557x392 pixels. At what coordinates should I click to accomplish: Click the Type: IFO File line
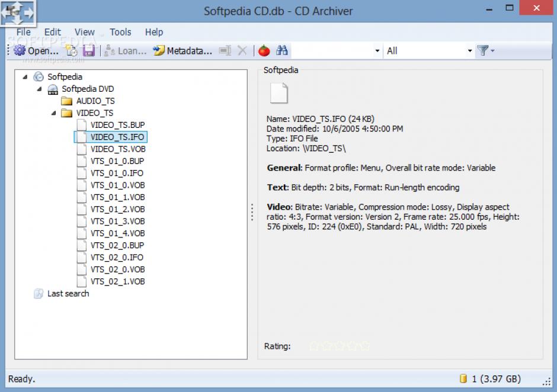[292, 139]
